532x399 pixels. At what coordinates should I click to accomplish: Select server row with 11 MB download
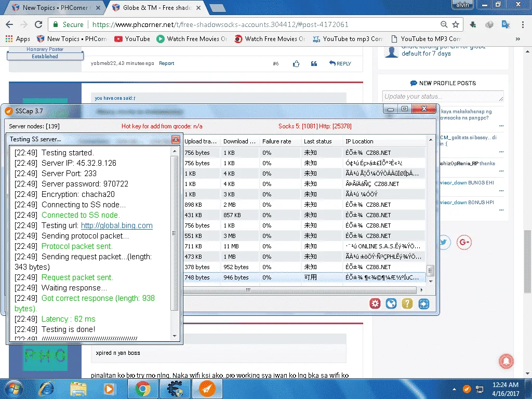304,246
